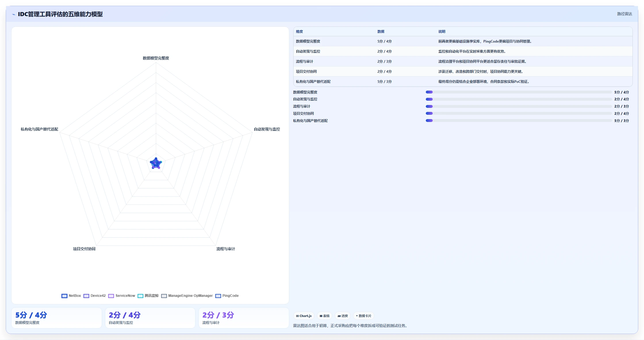Click the 数据模型完整度 progress bar
Screen dimensions: 644x340
519,92
